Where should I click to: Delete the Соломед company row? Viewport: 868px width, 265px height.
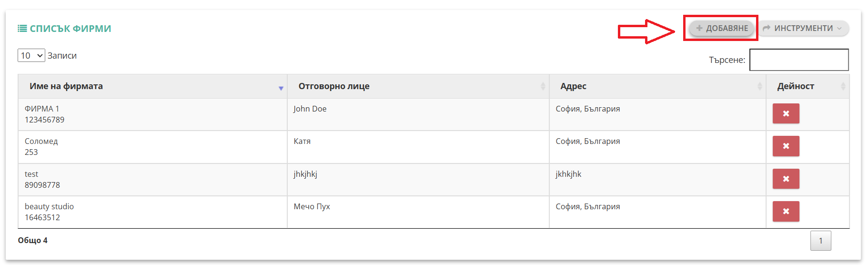pos(786,146)
